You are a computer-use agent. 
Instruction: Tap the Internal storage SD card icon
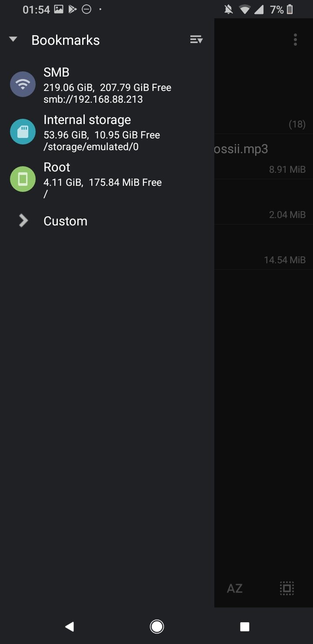click(23, 131)
